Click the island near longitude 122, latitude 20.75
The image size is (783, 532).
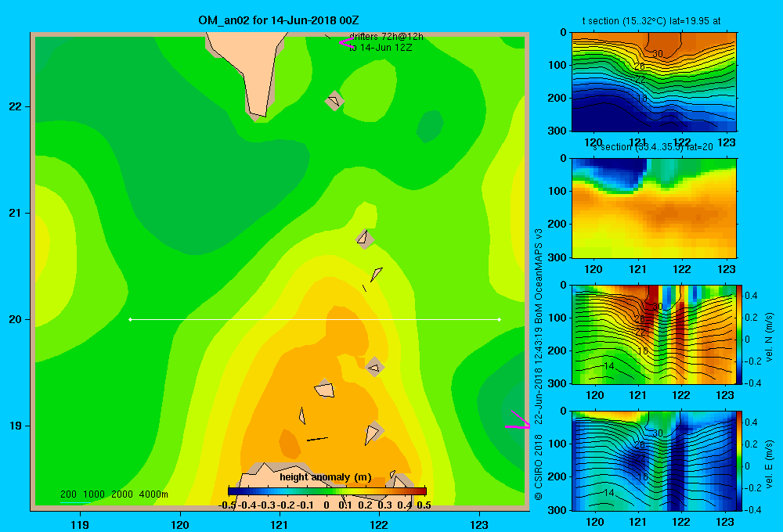[x=365, y=239]
